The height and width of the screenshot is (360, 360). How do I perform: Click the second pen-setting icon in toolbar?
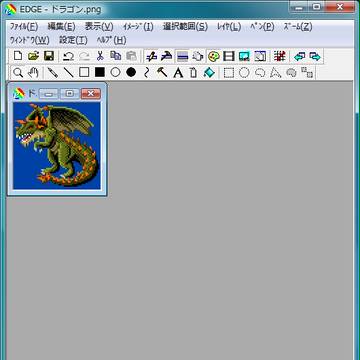[166, 56]
